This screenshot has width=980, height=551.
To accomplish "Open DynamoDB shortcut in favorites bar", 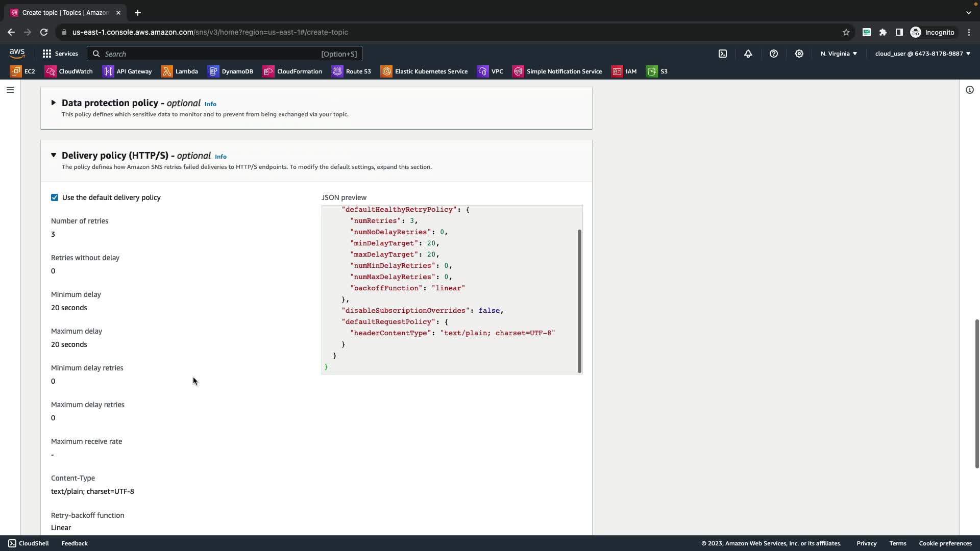I will [x=231, y=71].
